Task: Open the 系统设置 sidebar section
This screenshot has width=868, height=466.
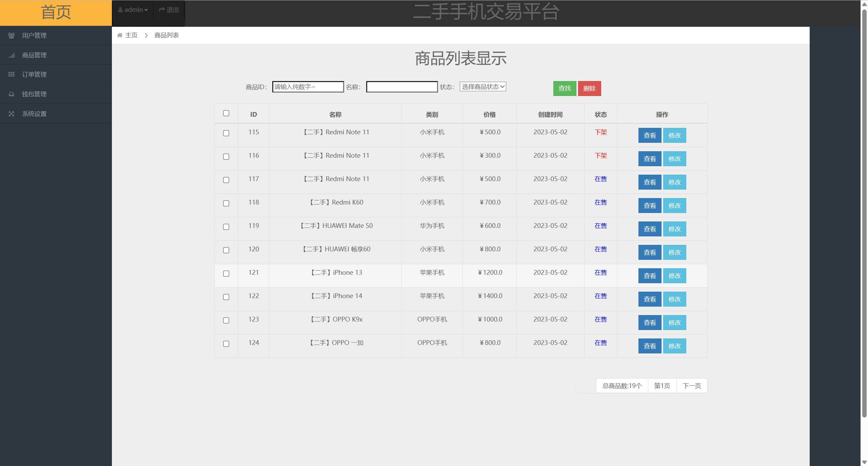Action: tap(34, 114)
